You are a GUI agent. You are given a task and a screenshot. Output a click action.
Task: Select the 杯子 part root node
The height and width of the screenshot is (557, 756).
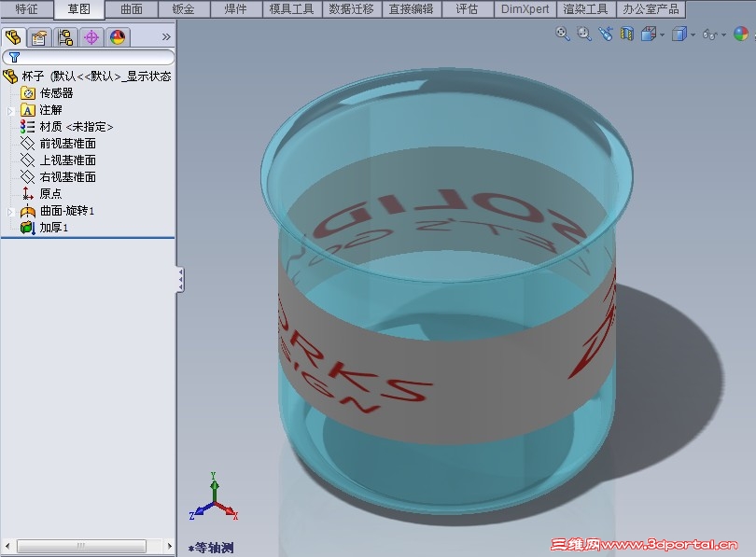[87, 77]
